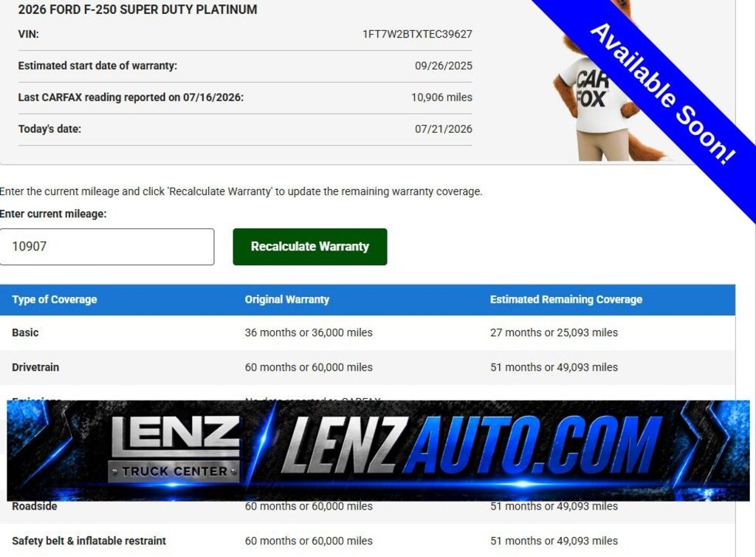756x557 pixels.
Task: Click the 10,906 miles CARFAX reading value
Action: pos(441,98)
